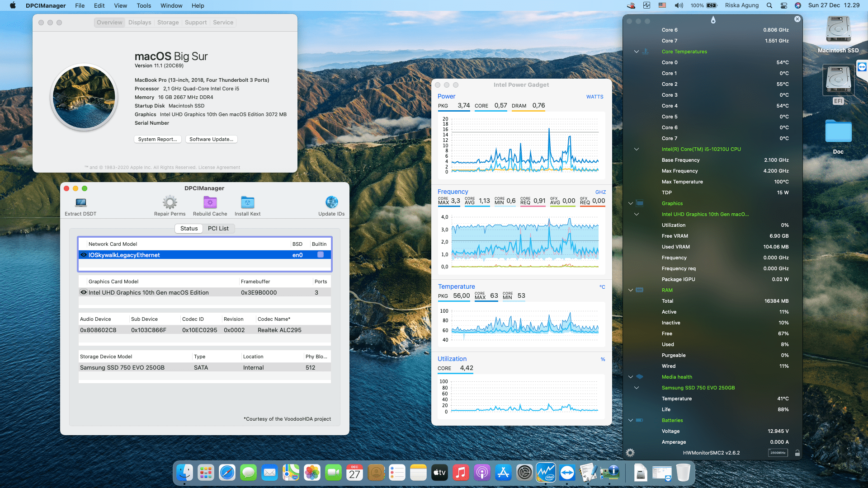Screen dimensions: 868x488
Task: Toggle Builtin checkbox for en0
Action: pyautogui.click(x=321, y=255)
